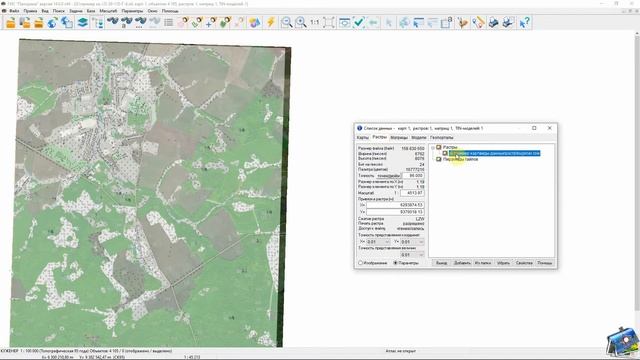The image size is (640, 360).
Task: Open the Масштаб menu
Action: (108, 11)
